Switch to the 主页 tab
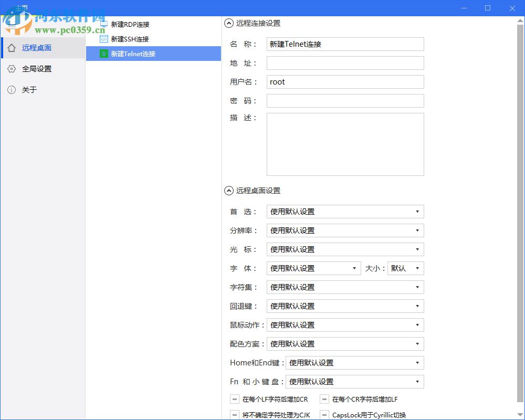525x420 pixels. coord(22,8)
